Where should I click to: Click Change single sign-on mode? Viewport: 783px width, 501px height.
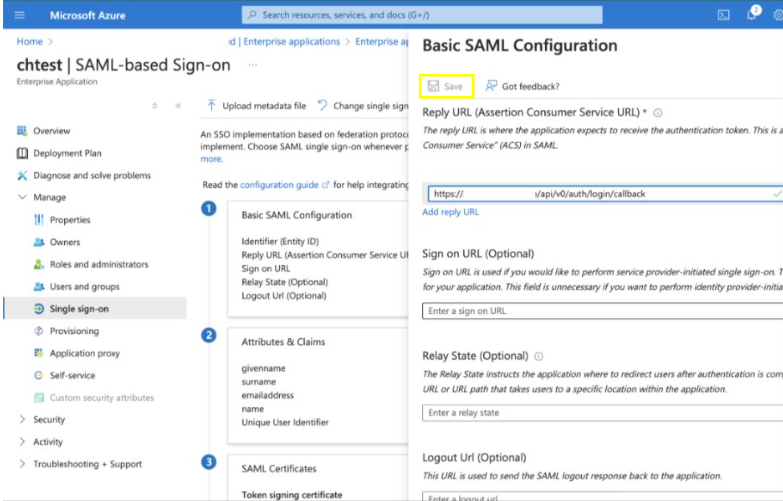pyautogui.click(x=363, y=106)
